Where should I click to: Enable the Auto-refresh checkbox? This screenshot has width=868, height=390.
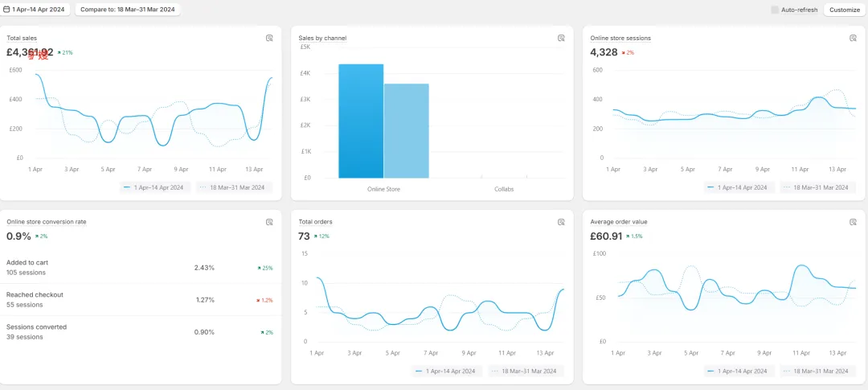coord(775,10)
